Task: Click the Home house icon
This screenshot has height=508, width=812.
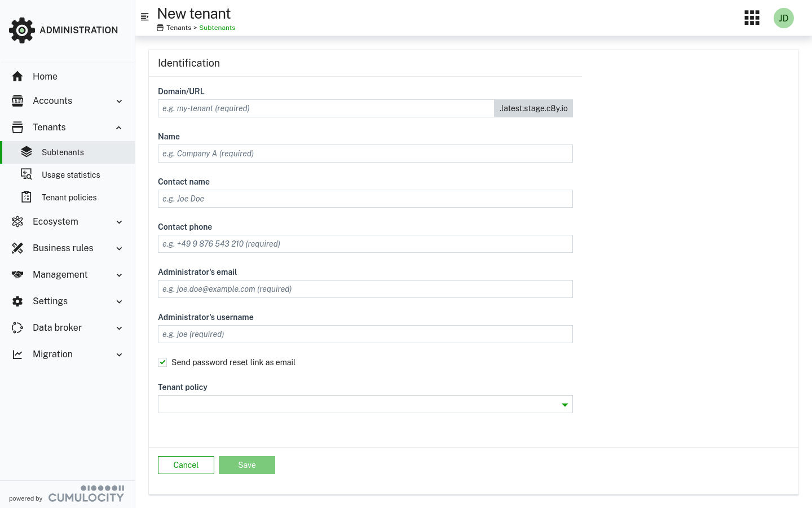Action: click(x=17, y=76)
